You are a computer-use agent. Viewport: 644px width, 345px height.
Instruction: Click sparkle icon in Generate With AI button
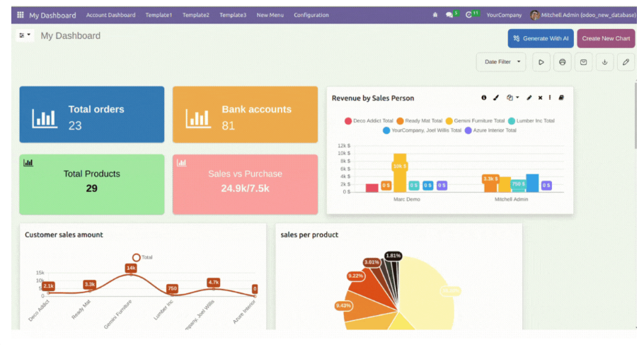[x=517, y=38]
